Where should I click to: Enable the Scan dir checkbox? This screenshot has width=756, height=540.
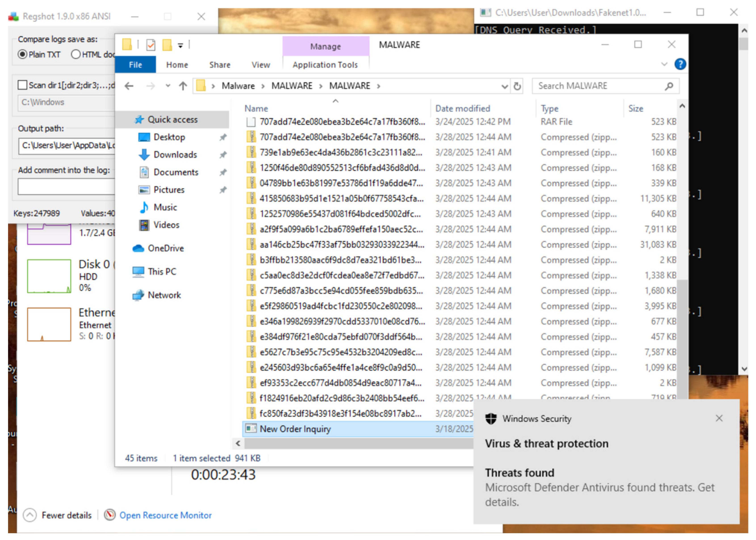click(x=22, y=85)
